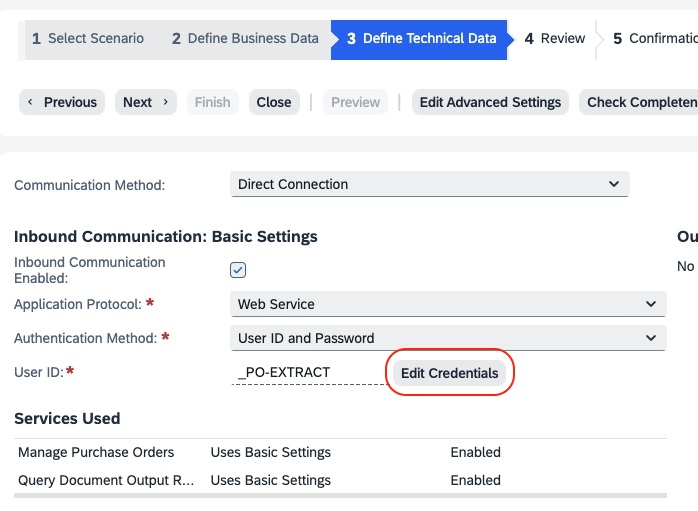This screenshot has width=698, height=511.
Task: Select step 3 Define Technical Data
Action: 421,39
